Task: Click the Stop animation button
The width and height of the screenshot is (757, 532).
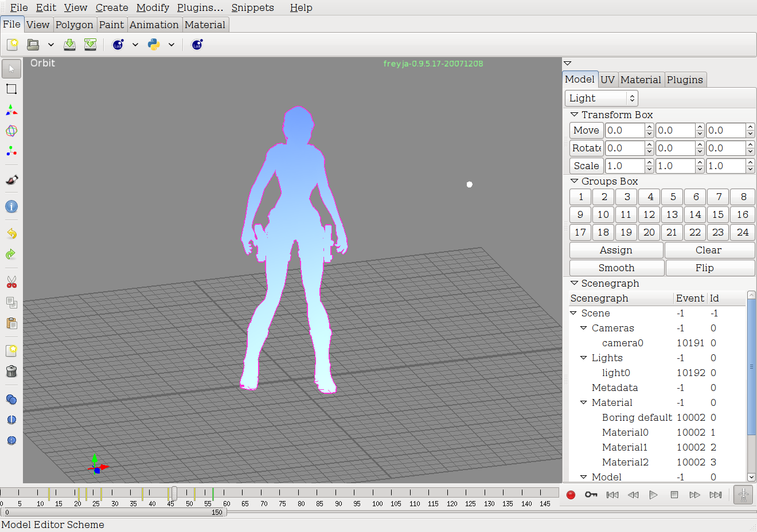Action: point(674,495)
